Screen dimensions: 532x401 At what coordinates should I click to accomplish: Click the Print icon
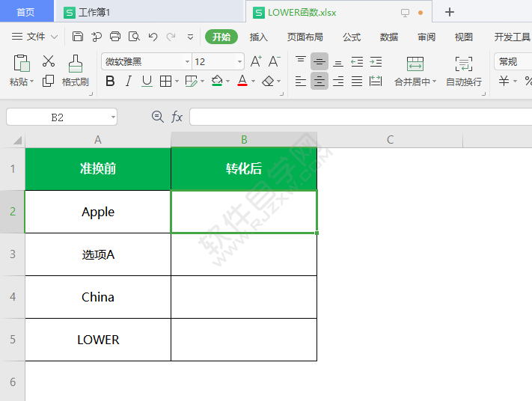click(115, 37)
